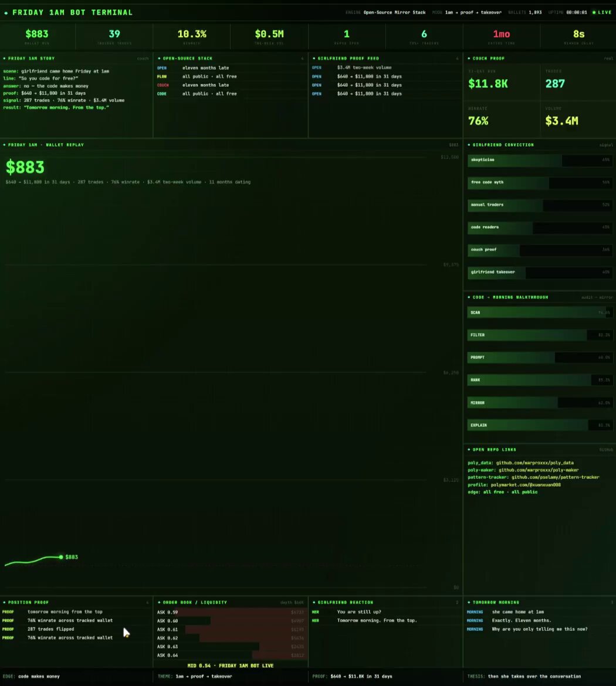Select the "Exactly. Eleven months." morning row
The image size is (616, 686).
[540, 620]
